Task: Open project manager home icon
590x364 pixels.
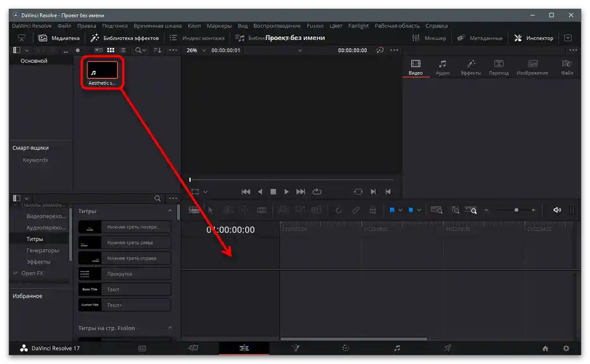Action: (545, 348)
